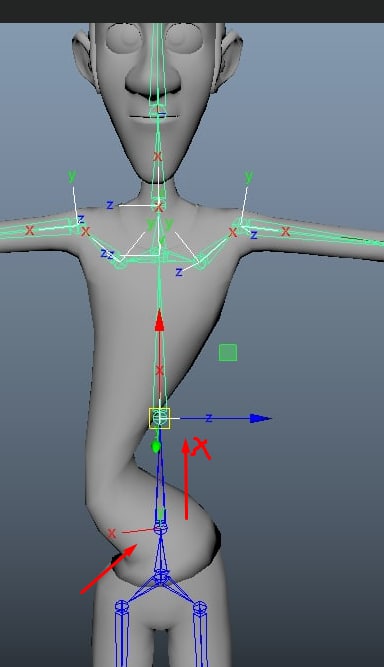Select the blue right hip joint circle
Viewport: 384px width, 667px height.
200,607
